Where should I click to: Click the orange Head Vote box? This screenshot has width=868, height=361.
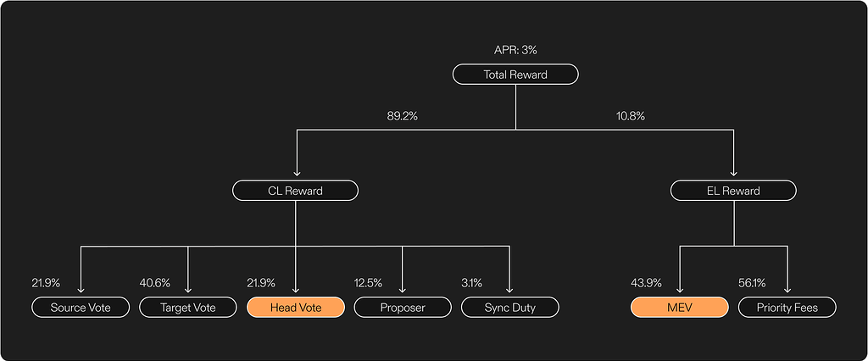tap(295, 308)
